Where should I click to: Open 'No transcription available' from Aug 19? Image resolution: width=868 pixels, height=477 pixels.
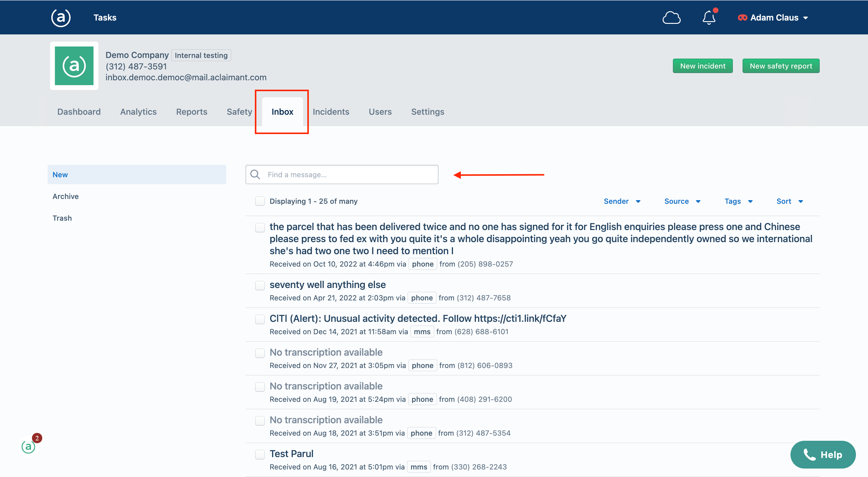point(326,386)
